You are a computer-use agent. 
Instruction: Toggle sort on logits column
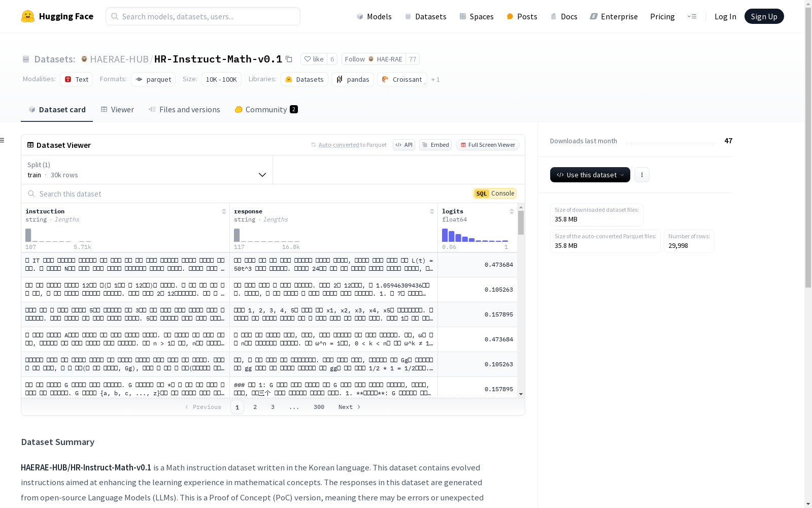pyautogui.click(x=512, y=211)
